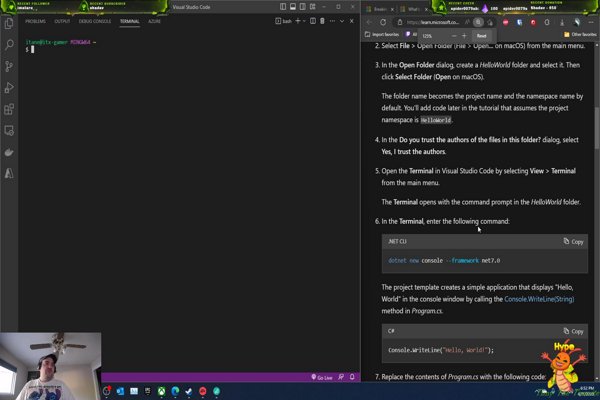The image size is (600, 400).
Task: Open the Console.WriteLine(String) link
Action: click(539, 299)
